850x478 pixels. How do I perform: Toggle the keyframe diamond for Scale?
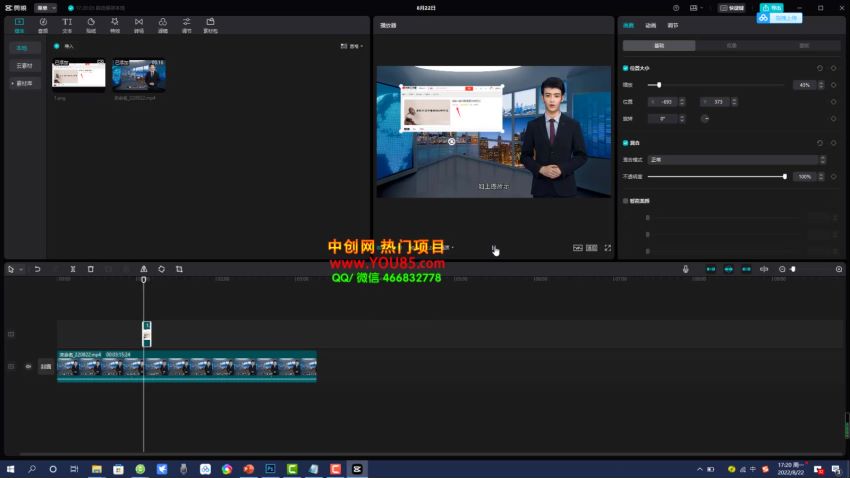(834, 85)
